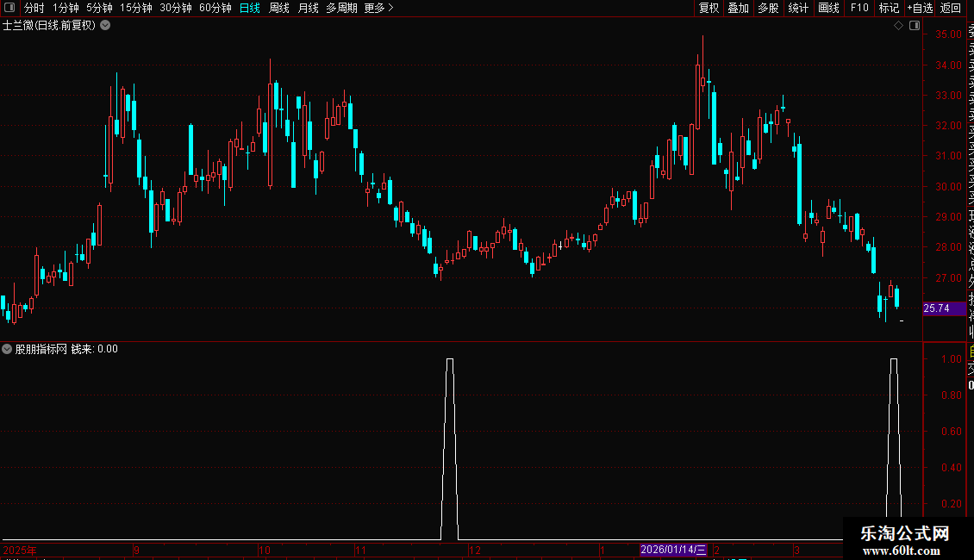Select the 日线 daily chart tab
Screen dimensions: 974x560
pyautogui.click(x=250, y=8)
